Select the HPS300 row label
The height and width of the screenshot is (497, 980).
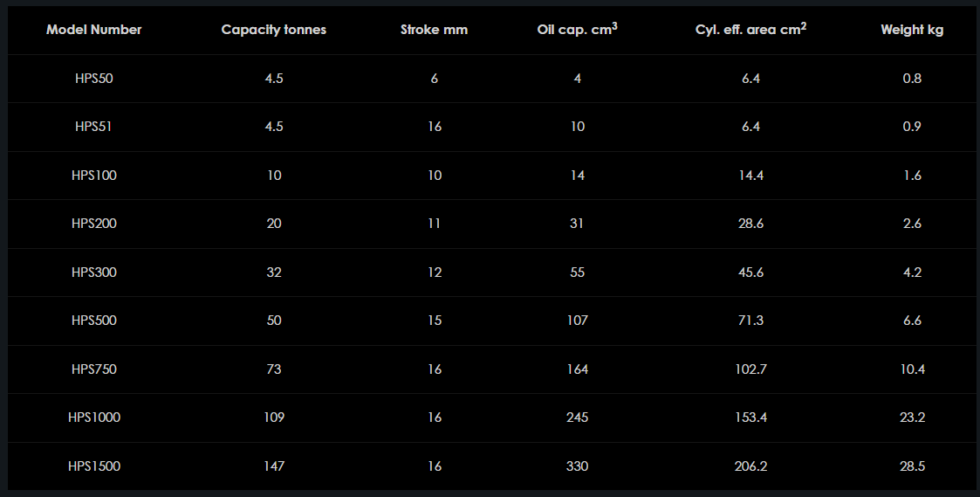point(94,273)
